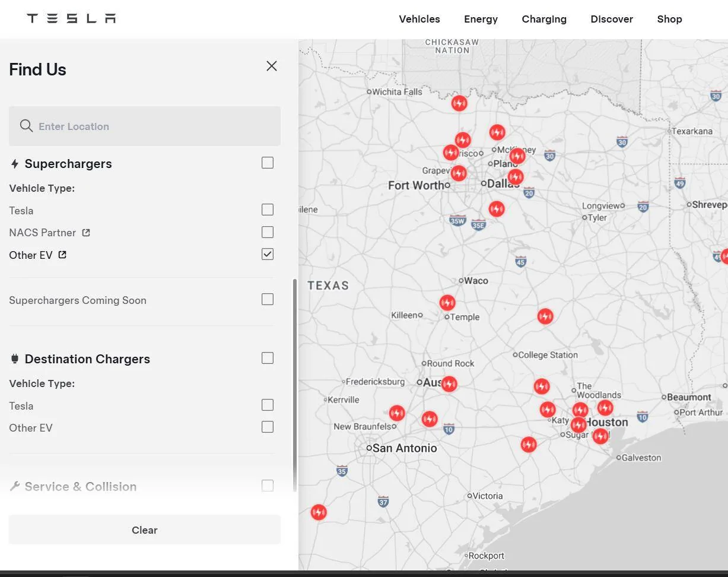Open the Discover menu
Viewport: 728px width, 577px height.
tap(612, 19)
